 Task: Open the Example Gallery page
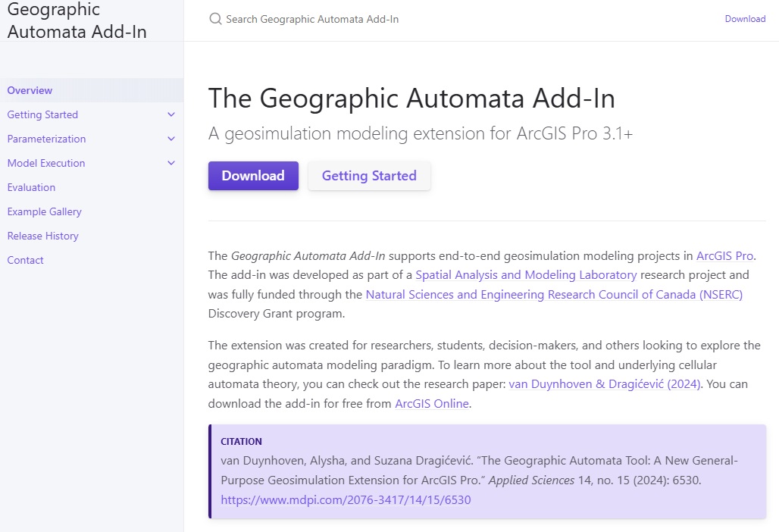tap(44, 211)
